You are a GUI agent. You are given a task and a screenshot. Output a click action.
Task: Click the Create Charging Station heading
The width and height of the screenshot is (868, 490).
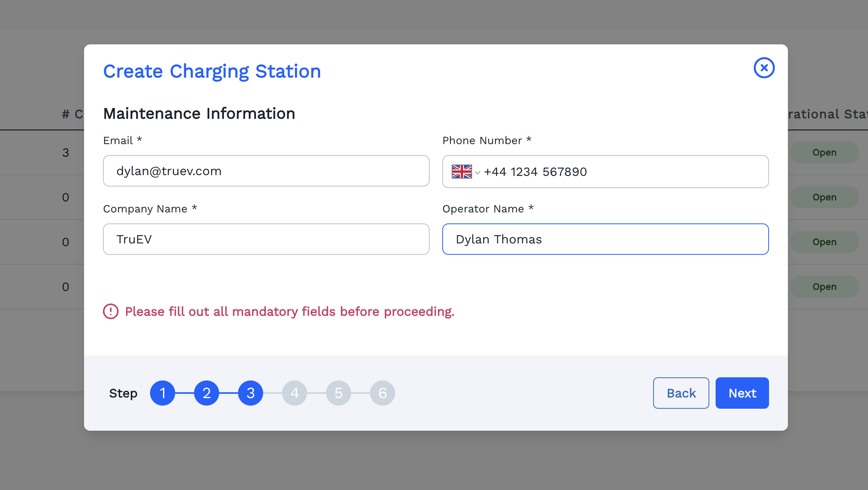pyautogui.click(x=212, y=71)
